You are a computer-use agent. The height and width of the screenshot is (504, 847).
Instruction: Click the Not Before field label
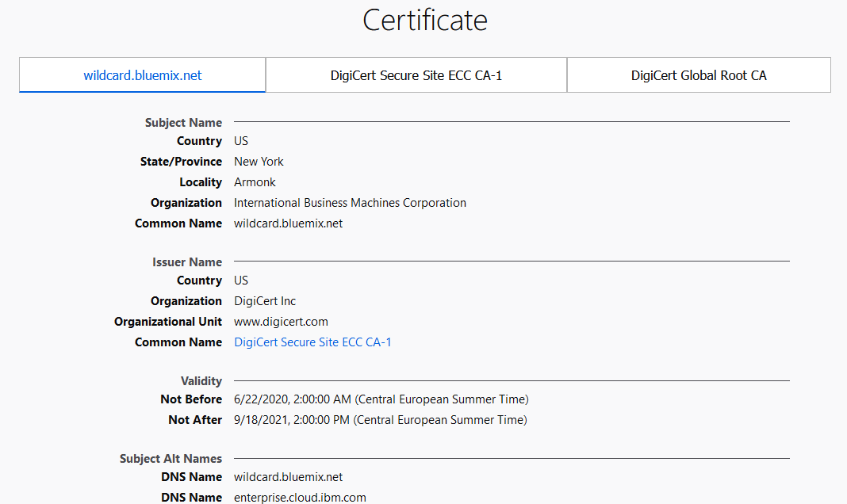coord(191,399)
